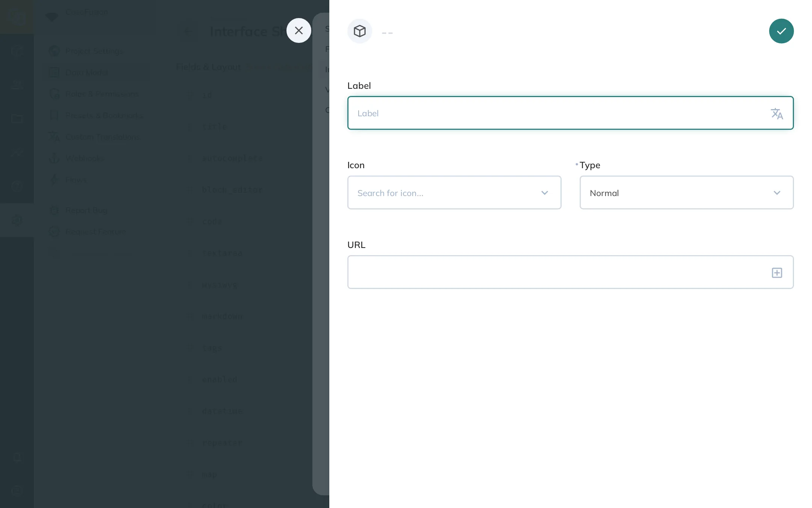
Task: Close the drawer with the X button
Action: pos(299,30)
